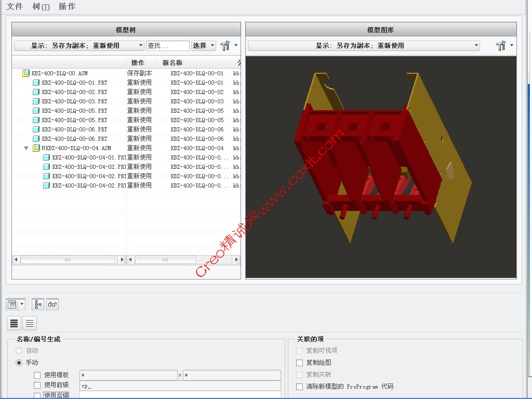Toggle the 复制可视项 checkbox

[x=300, y=351]
